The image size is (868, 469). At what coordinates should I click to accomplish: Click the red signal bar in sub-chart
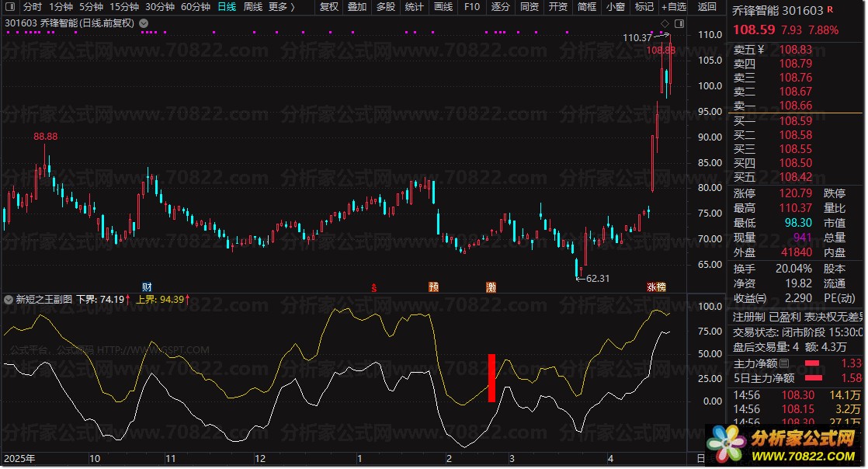tap(491, 378)
